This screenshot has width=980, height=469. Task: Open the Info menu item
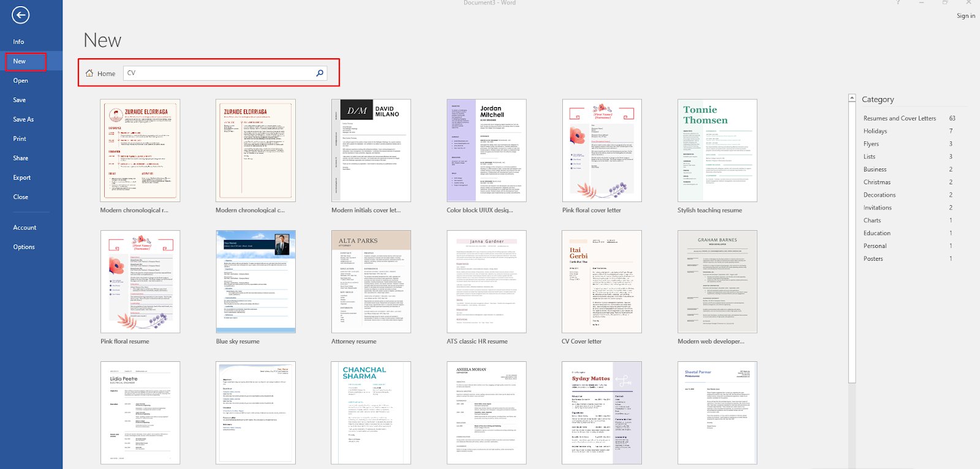18,42
